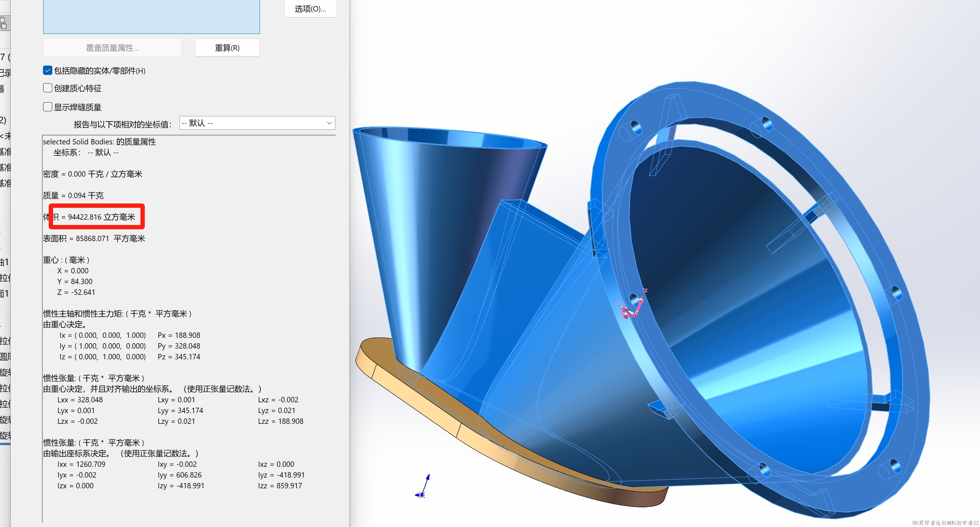Image resolution: width=980 pixels, height=527 pixels.
Task: Select the 'Izy = -418.991' value
Action: pos(181,485)
